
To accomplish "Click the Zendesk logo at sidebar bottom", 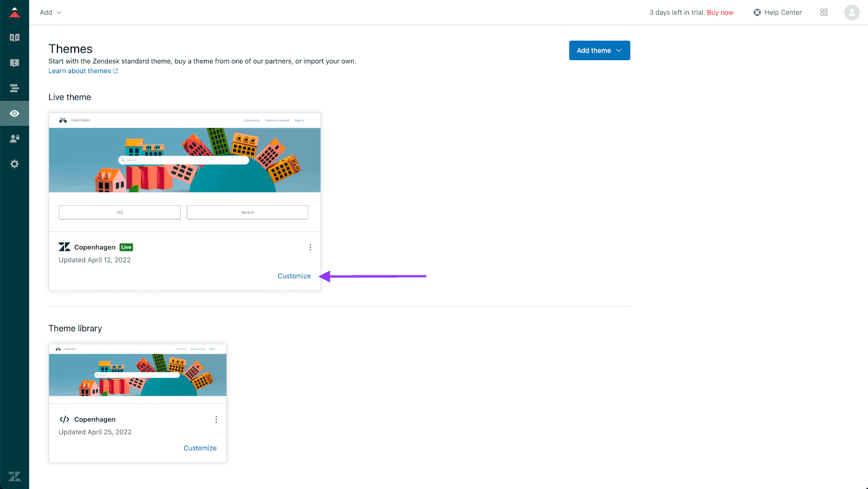I will pyautogui.click(x=15, y=477).
